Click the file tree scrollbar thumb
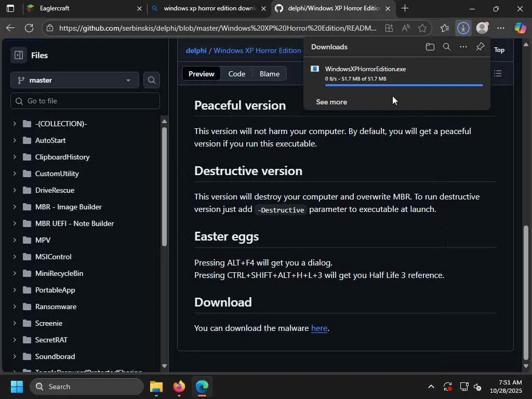The width and height of the screenshot is (532, 399). pyautogui.click(x=164, y=187)
